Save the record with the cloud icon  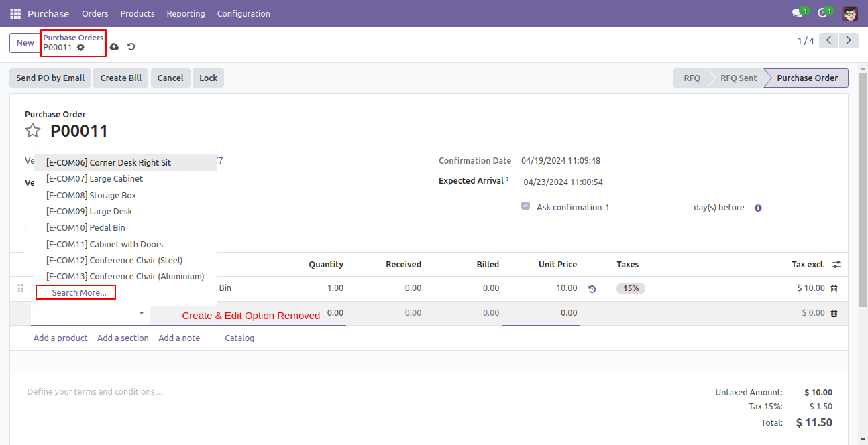tap(114, 47)
